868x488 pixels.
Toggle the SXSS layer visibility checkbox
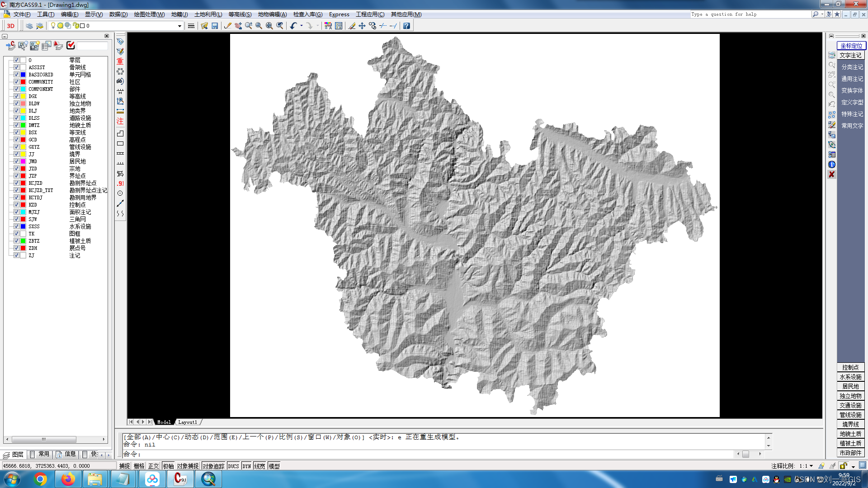coord(16,226)
